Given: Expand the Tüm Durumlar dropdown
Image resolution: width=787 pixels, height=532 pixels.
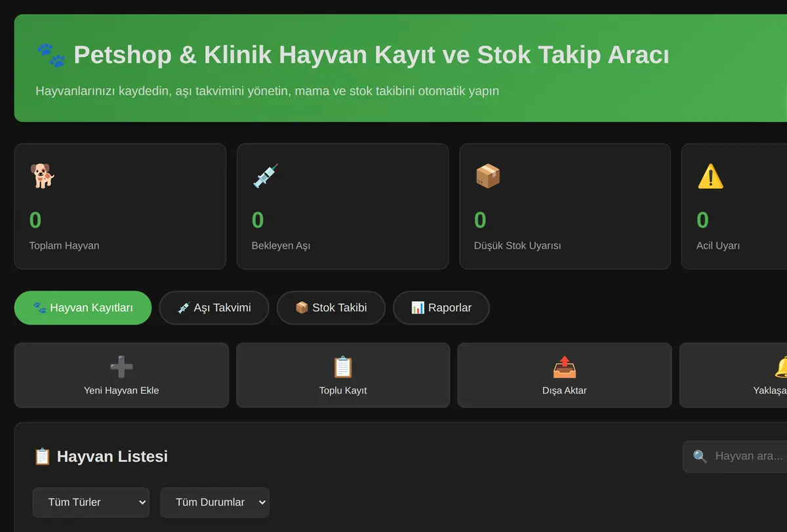Looking at the screenshot, I should pos(215,502).
